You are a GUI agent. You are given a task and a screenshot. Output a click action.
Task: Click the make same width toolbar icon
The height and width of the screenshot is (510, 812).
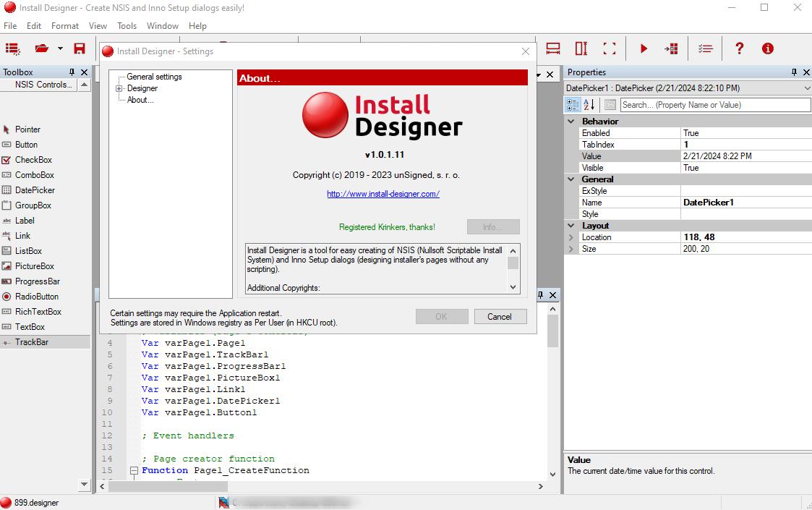point(553,48)
